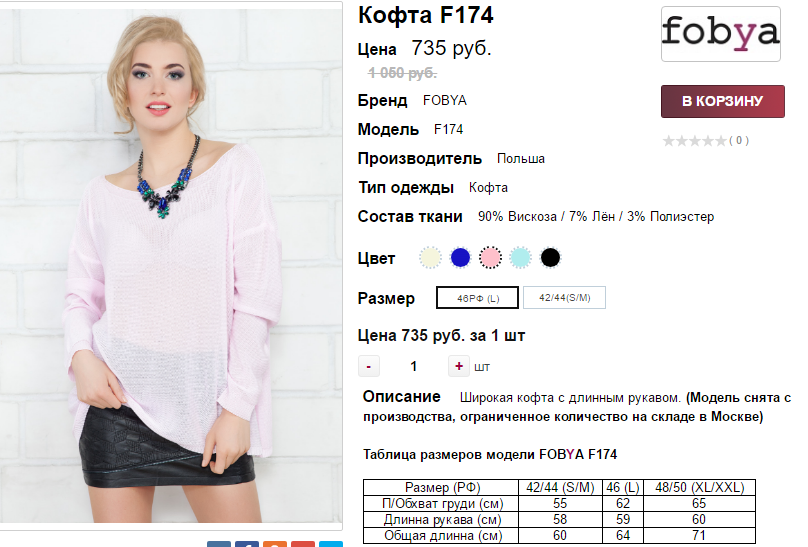Click the star rating icons
This screenshot has height=547, width=808.
pos(695,141)
